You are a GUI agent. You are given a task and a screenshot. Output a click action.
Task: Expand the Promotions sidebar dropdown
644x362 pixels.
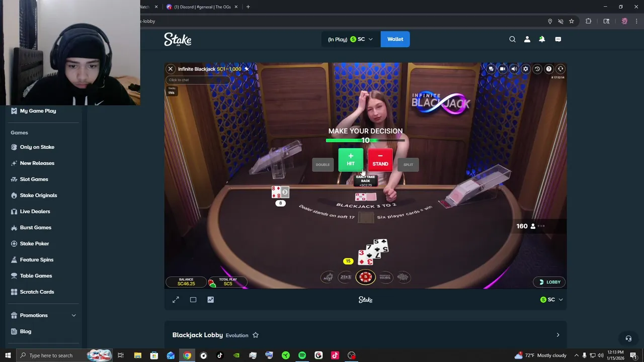[x=44, y=315]
